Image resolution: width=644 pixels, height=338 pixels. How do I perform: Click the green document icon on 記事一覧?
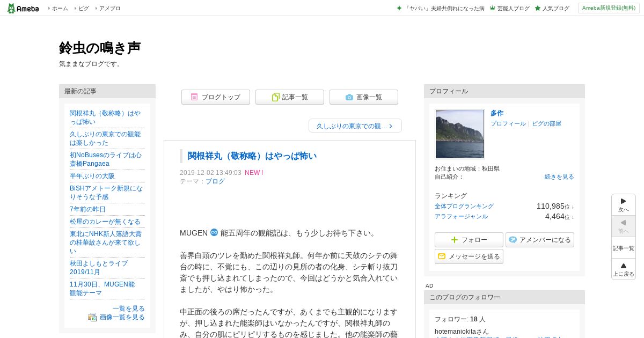tap(275, 97)
